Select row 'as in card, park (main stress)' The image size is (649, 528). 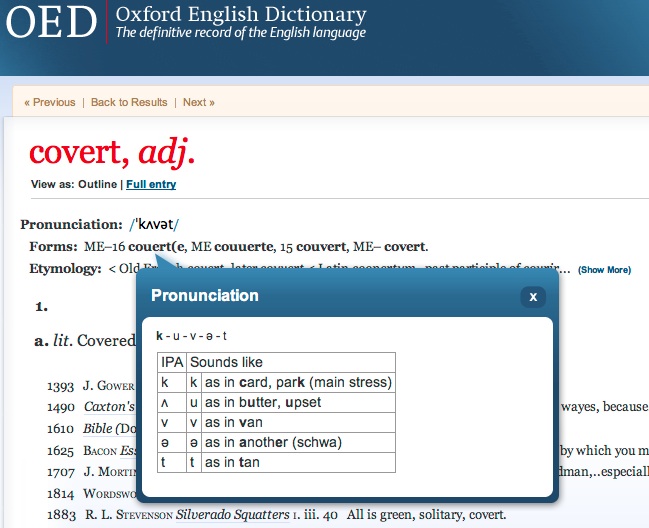276,382
